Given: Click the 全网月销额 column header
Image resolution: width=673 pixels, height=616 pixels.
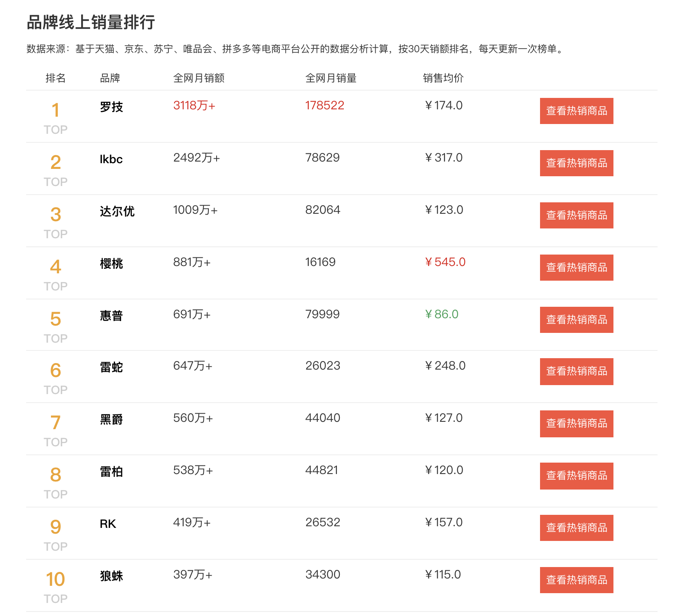Looking at the screenshot, I should pos(199,78).
